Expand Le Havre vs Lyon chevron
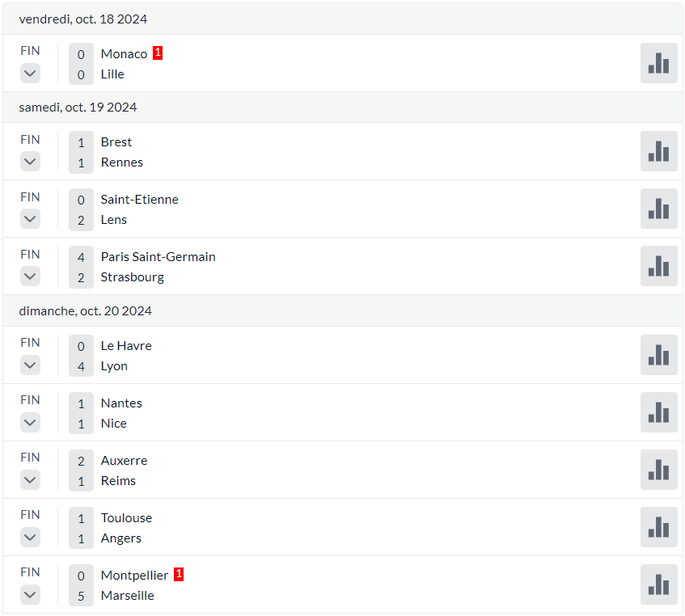 pos(30,365)
